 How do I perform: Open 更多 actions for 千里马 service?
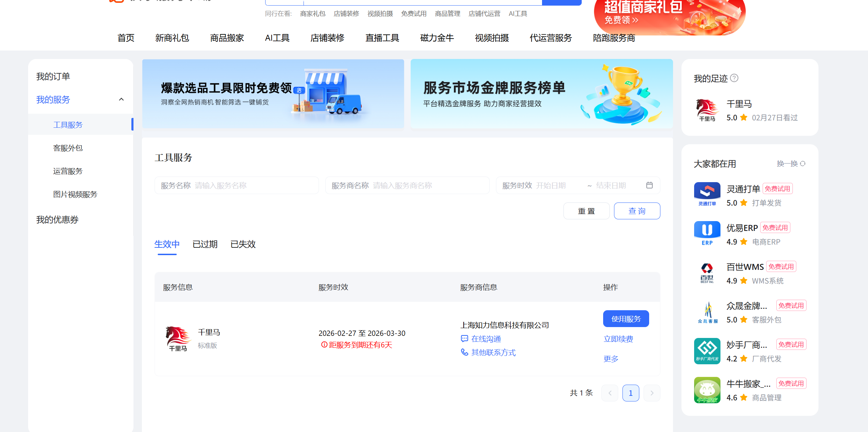tap(611, 359)
